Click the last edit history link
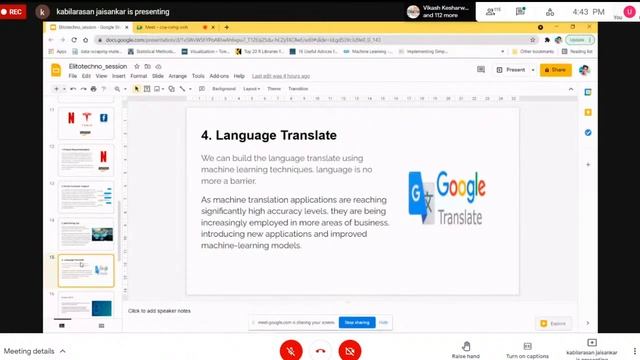The image size is (640, 360). tap(281, 76)
